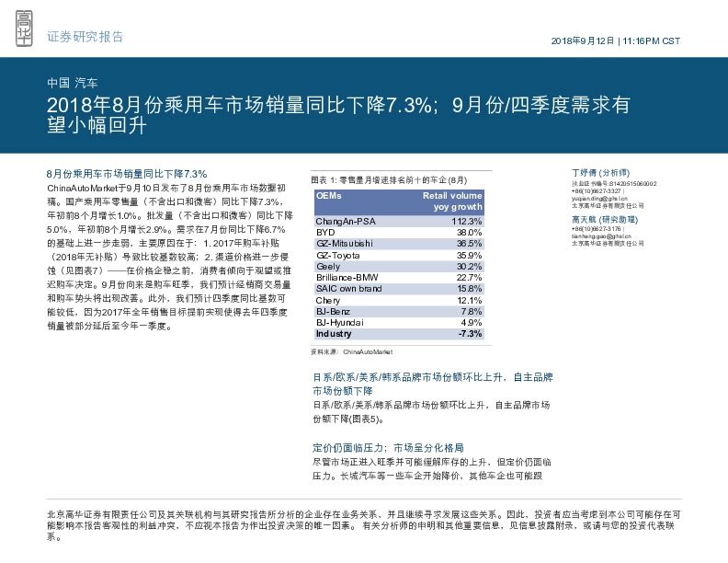Click the tianhang.gao email address
Screen dimensions: 728x563
click(601, 236)
